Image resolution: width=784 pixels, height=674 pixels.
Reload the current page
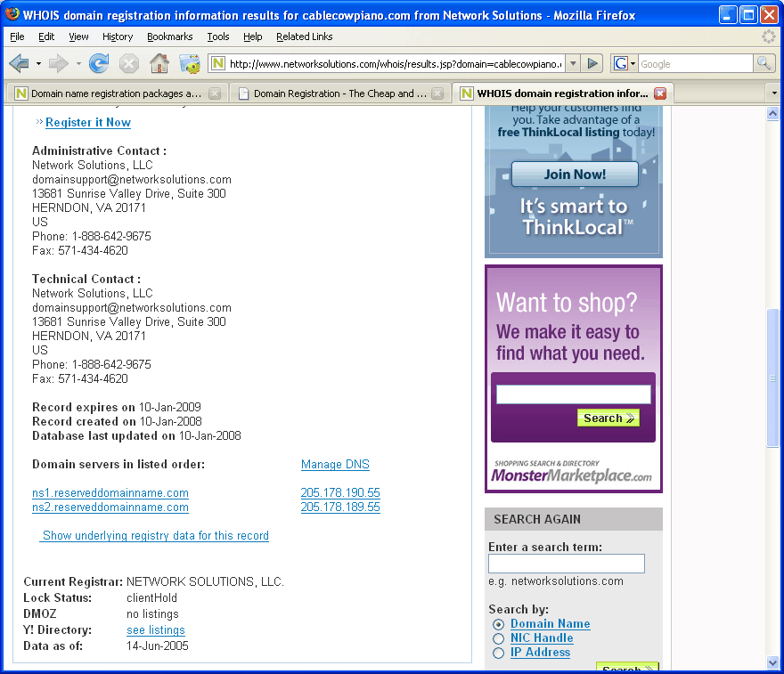(x=99, y=63)
